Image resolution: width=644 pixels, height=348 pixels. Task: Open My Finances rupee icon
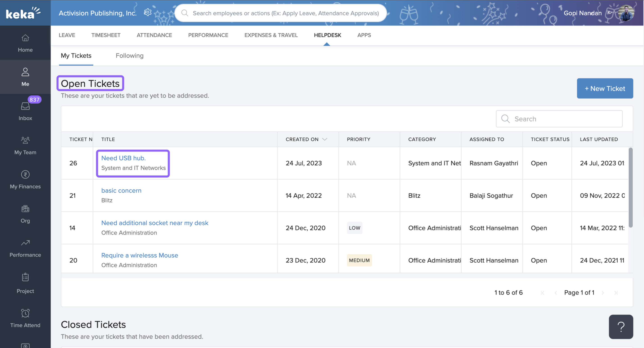tap(25, 174)
